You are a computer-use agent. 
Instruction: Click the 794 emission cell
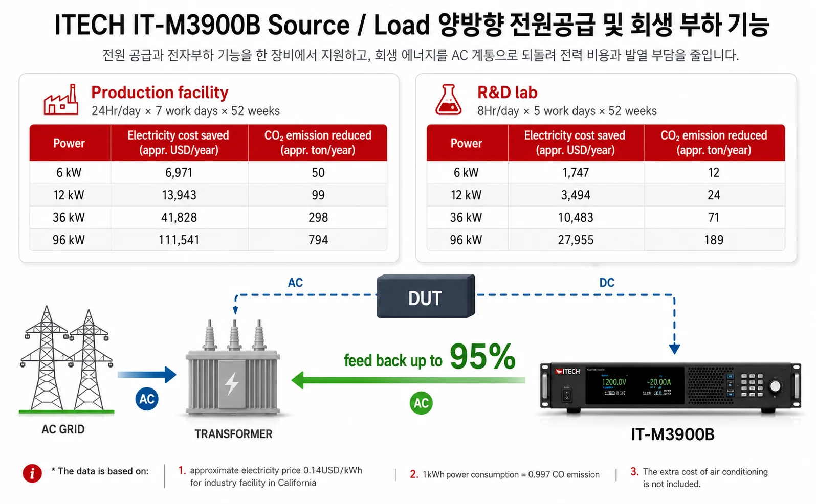(x=318, y=240)
